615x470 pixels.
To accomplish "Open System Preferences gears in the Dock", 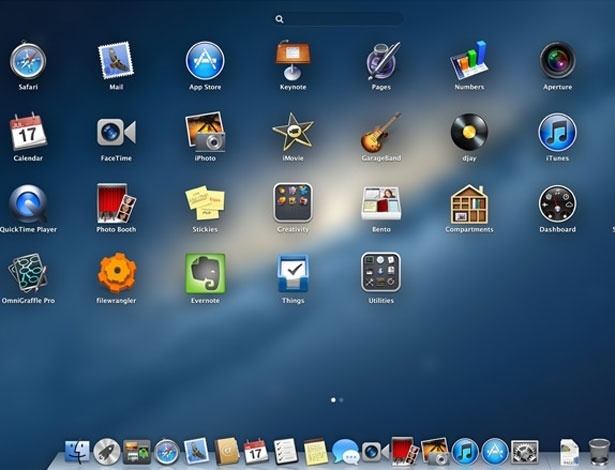I will (524, 452).
